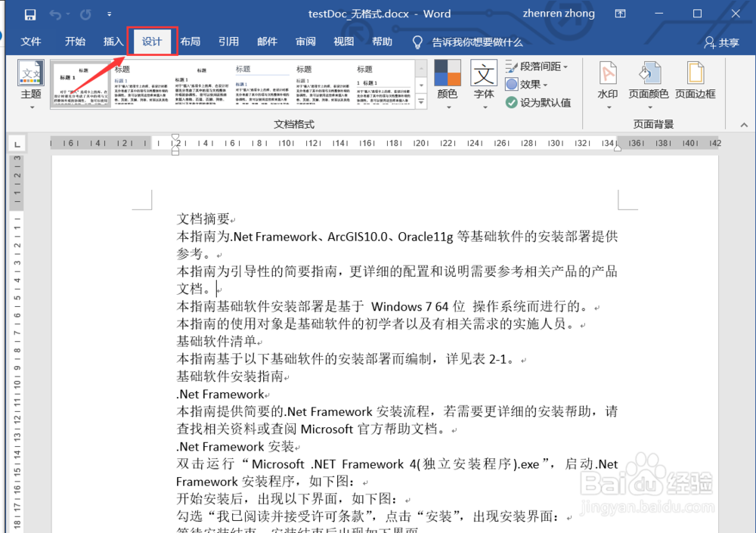Click the text 详见表 2-1
The image size is (756, 533).
coord(476,359)
